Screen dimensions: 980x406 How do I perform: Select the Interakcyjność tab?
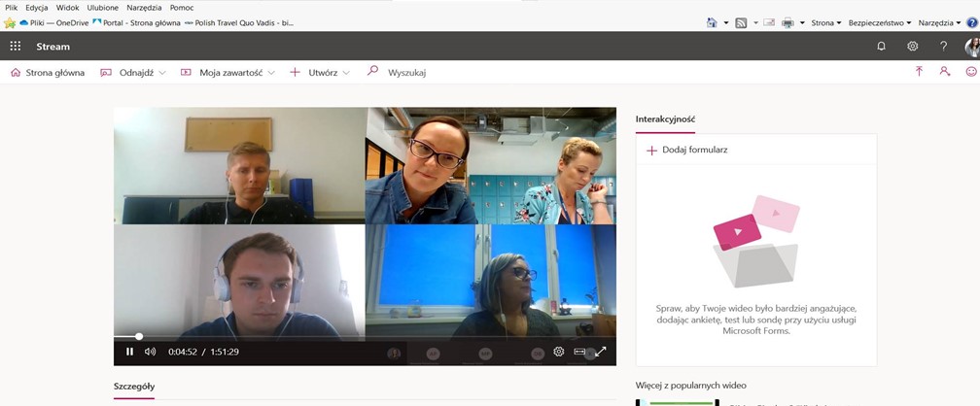665,119
